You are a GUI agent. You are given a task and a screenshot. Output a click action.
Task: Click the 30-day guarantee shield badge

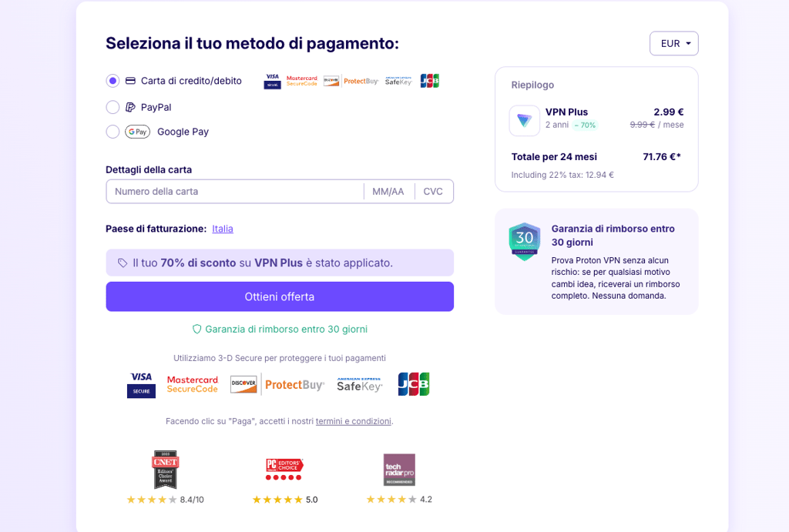[x=524, y=242]
